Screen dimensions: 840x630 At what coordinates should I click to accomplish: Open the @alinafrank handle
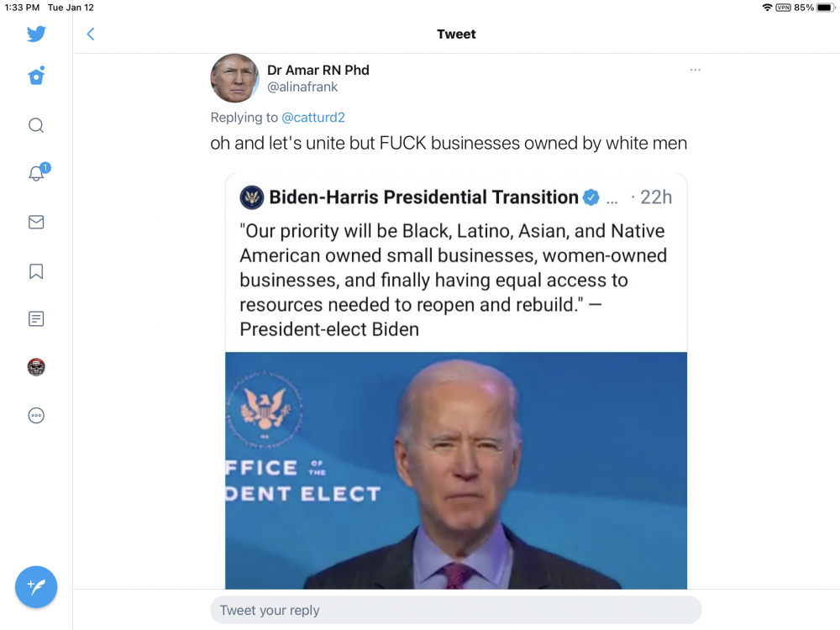coord(302,87)
